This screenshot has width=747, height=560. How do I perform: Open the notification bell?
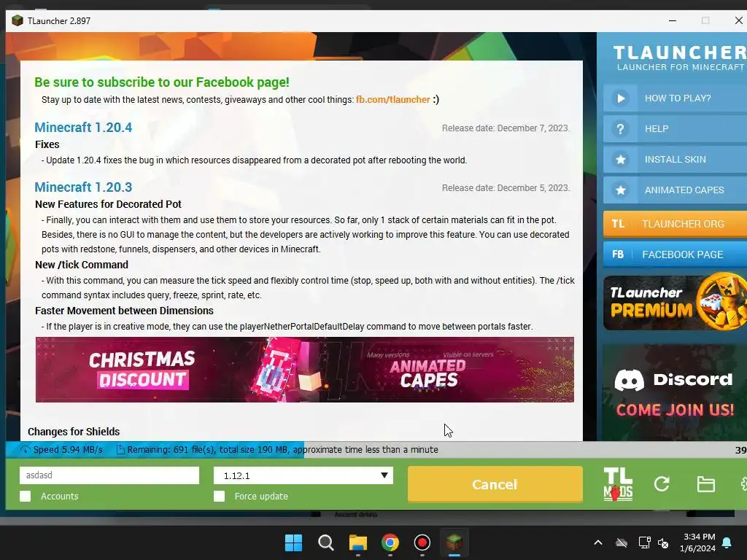click(x=727, y=542)
